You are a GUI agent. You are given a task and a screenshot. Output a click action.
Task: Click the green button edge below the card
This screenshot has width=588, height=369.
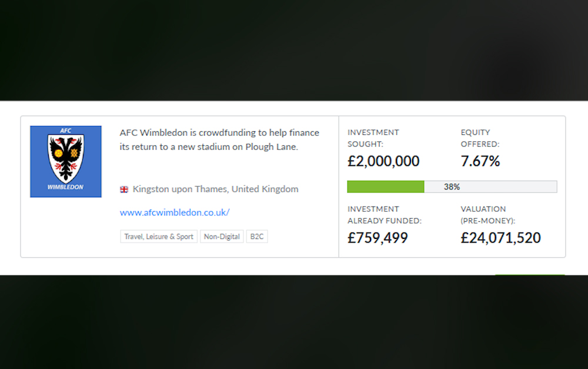(529, 275)
